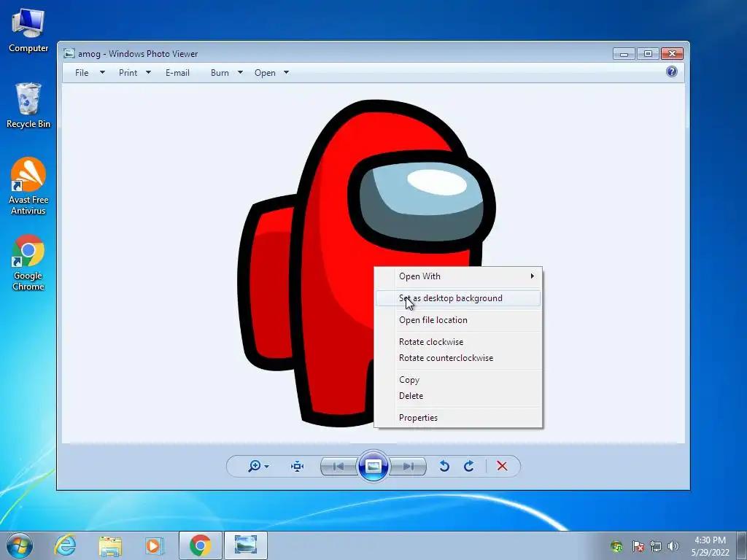Go to the previous photo
The image size is (747, 560).
(x=338, y=466)
